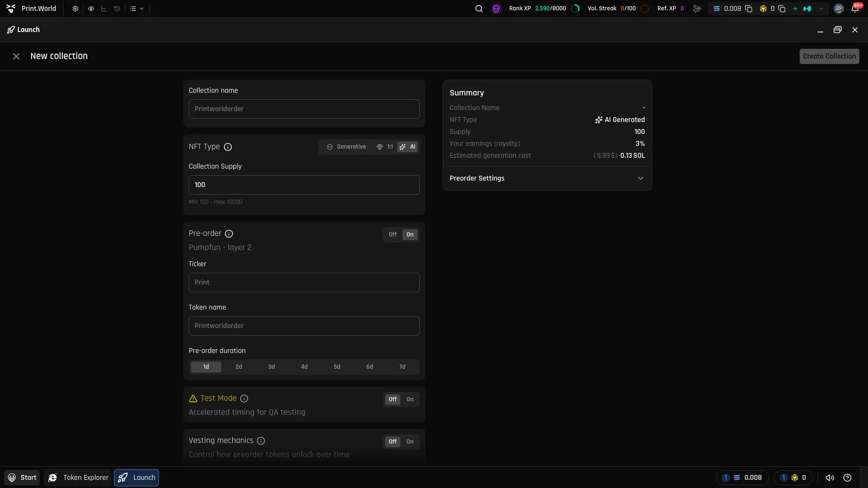Show Vesting mechanics info tooltip icon
868x488 pixels.
point(261,441)
